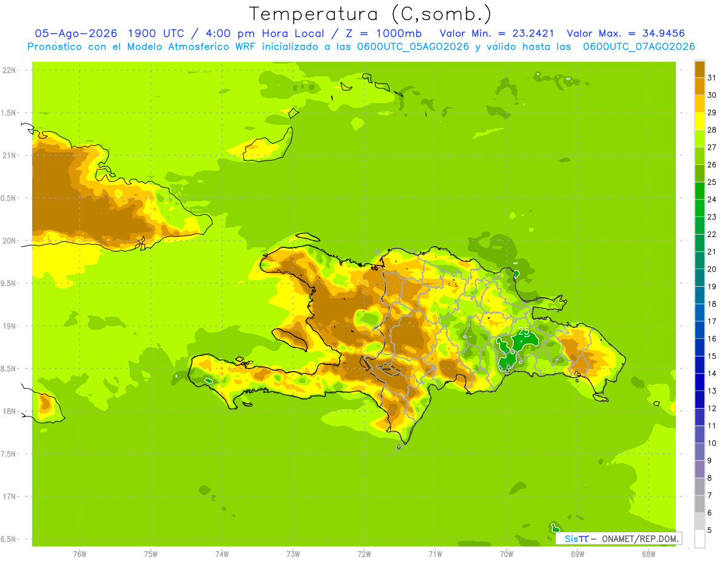Click the legend value 22
This screenshot has height=562, width=728.
click(712, 234)
